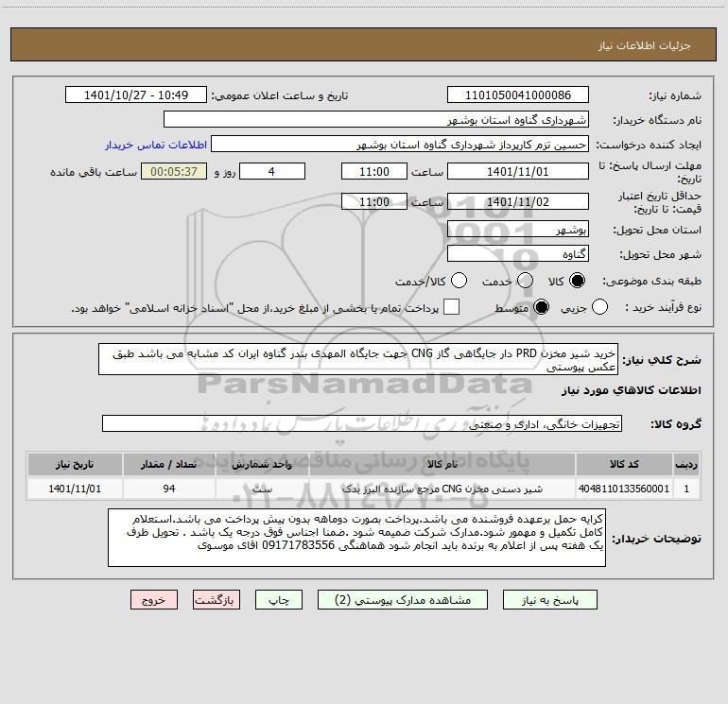The image size is (728, 704).
Task: Click the response deadline date 1401/11/01 field
Action: (518, 171)
